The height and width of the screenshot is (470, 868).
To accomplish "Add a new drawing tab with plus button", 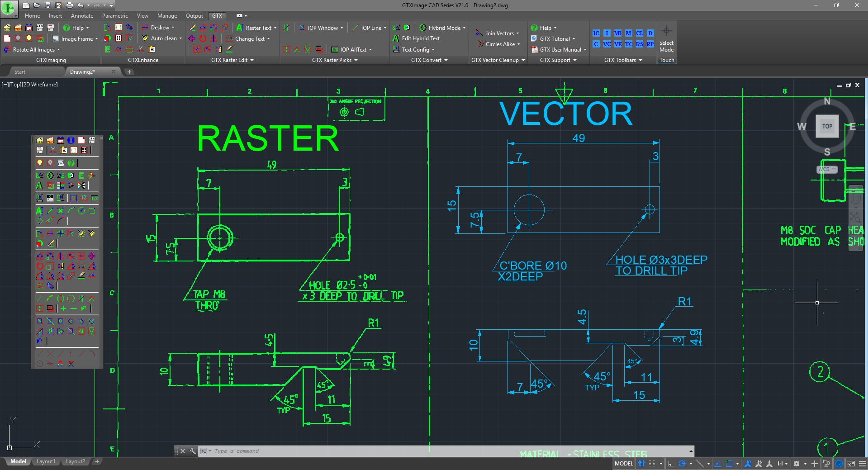I will coord(129,72).
